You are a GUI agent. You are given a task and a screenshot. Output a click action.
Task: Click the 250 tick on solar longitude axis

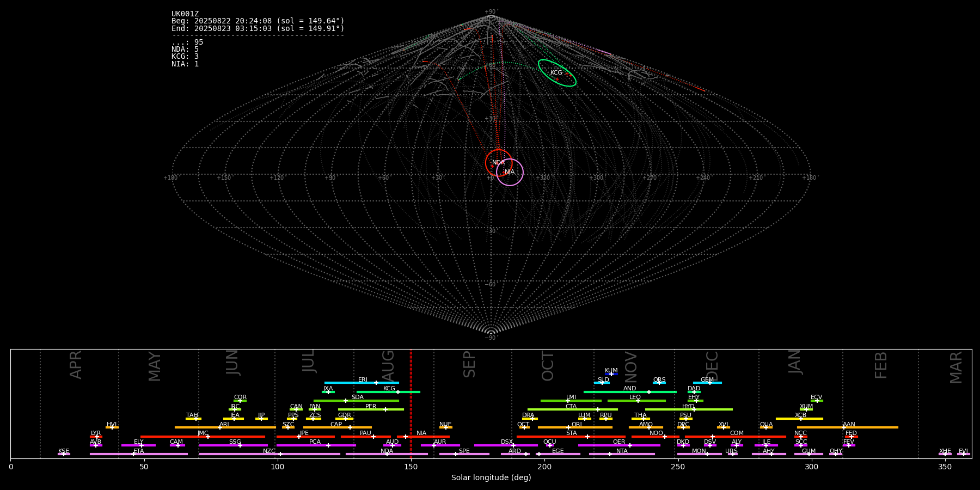pos(678,467)
